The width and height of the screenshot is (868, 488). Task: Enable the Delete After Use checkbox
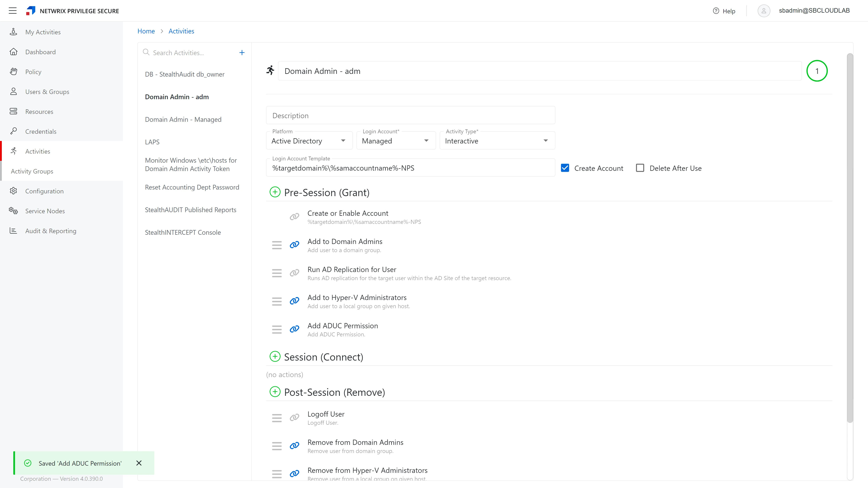640,168
